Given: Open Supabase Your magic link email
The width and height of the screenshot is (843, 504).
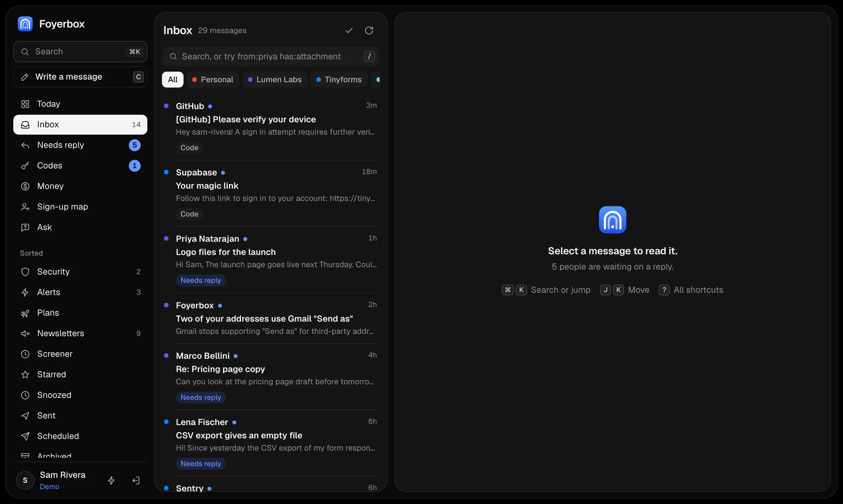Looking at the screenshot, I should [270, 193].
